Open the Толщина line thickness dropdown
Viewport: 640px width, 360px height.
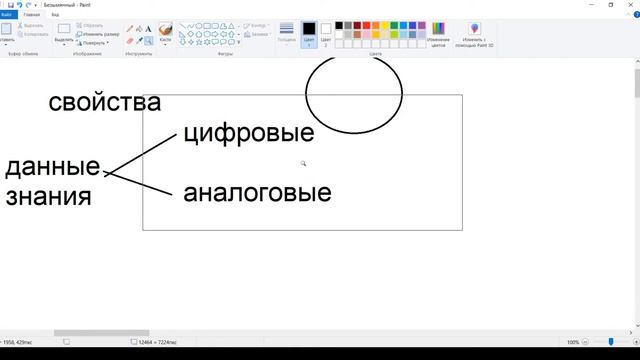pyautogui.click(x=287, y=33)
